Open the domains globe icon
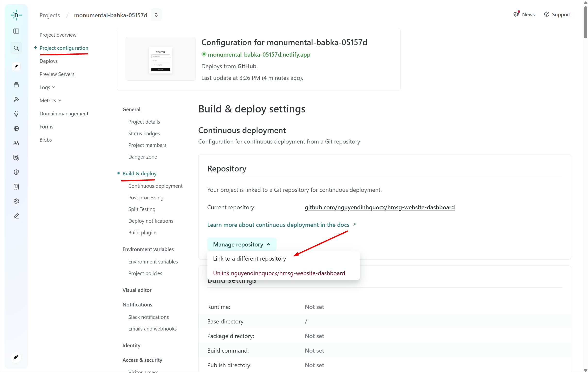Image resolution: width=588 pixels, height=373 pixels. [16, 128]
